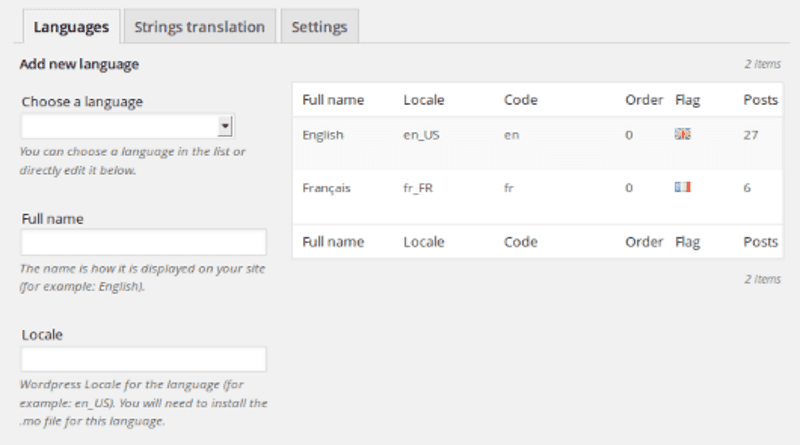Viewport: 800px width, 445px height.
Task: Sort by Code column header
Action: pyautogui.click(x=520, y=100)
